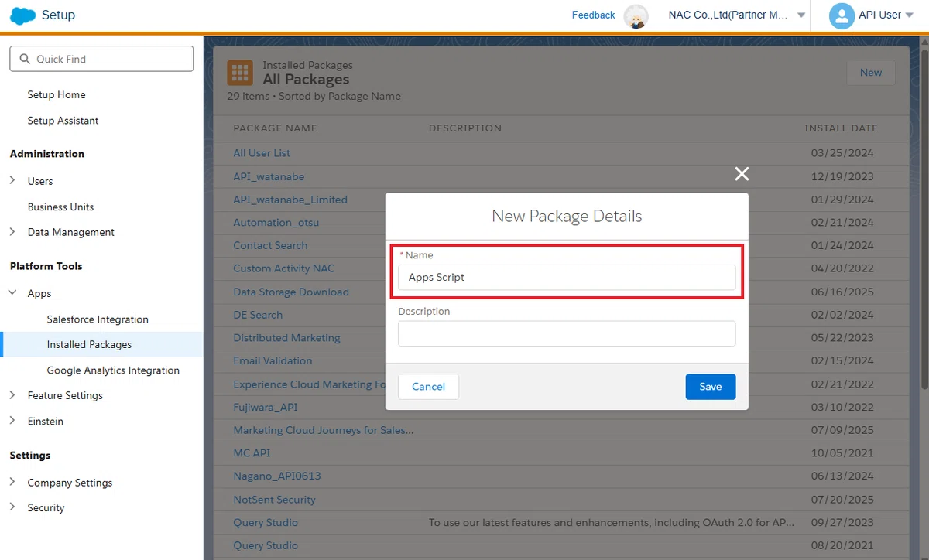Expand the Feature Settings section
Screen dimensions: 929x560
point(12,395)
